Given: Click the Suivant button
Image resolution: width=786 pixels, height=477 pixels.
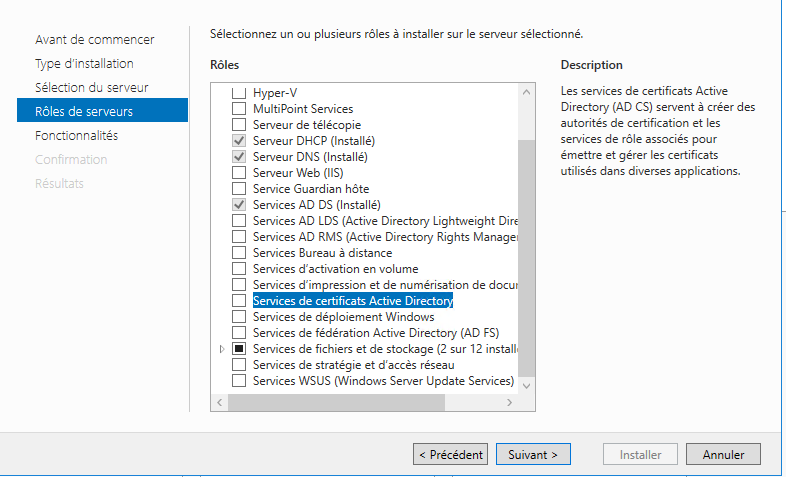Looking at the screenshot, I should (533, 454).
